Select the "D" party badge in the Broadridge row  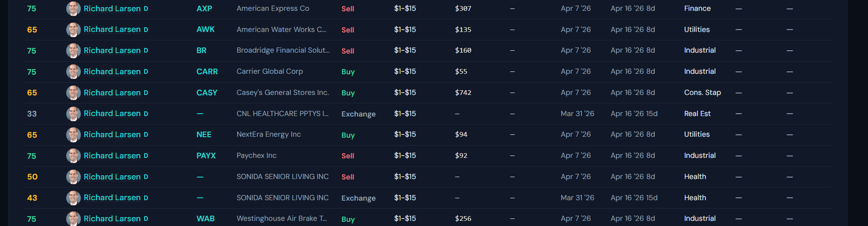click(x=146, y=50)
